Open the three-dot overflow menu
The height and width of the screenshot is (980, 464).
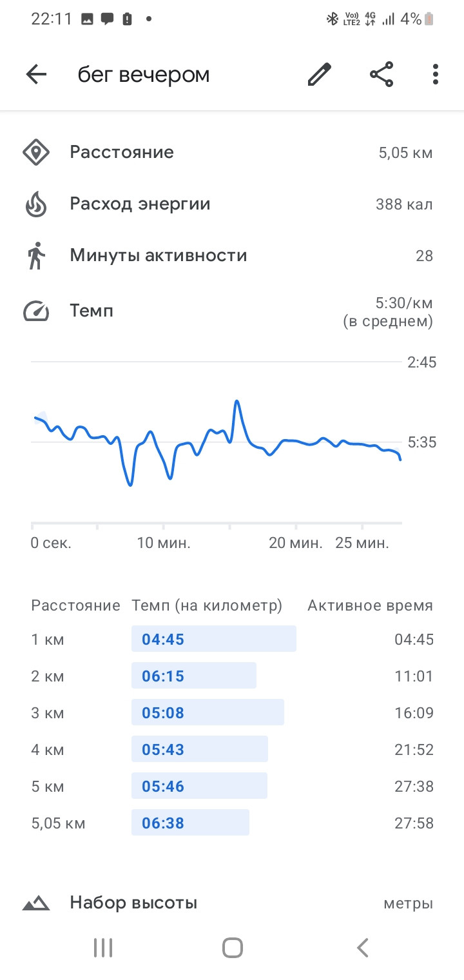point(436,75)
